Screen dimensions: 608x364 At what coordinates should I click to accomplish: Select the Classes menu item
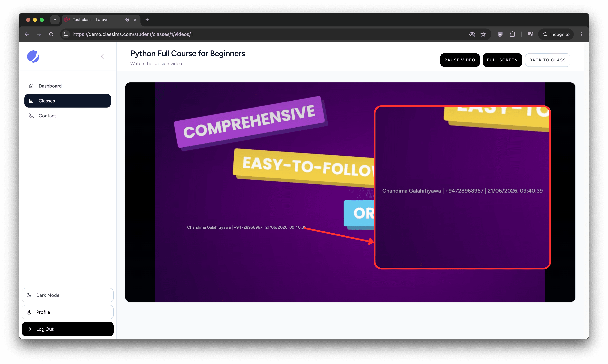tap(68, 101)
